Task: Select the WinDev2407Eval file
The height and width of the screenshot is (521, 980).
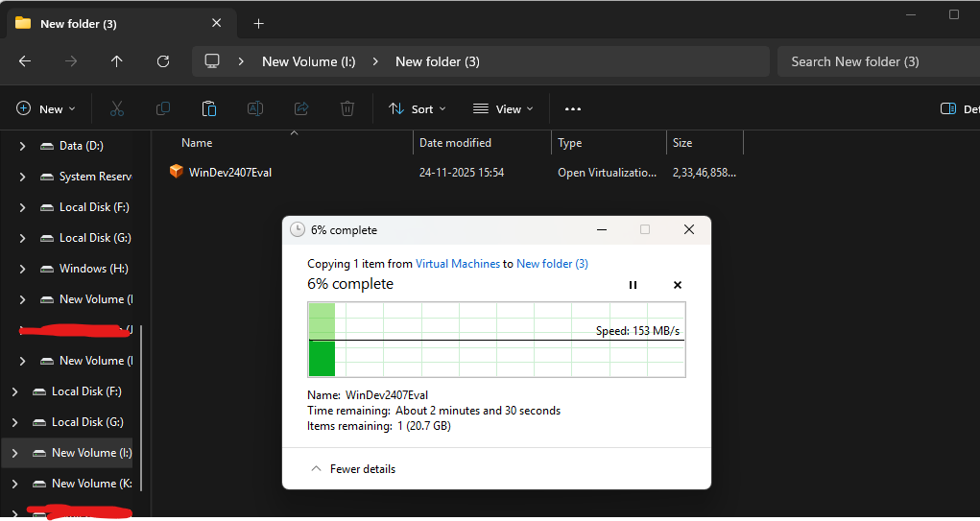Action: pyautogui.click(x=230, y=173)
